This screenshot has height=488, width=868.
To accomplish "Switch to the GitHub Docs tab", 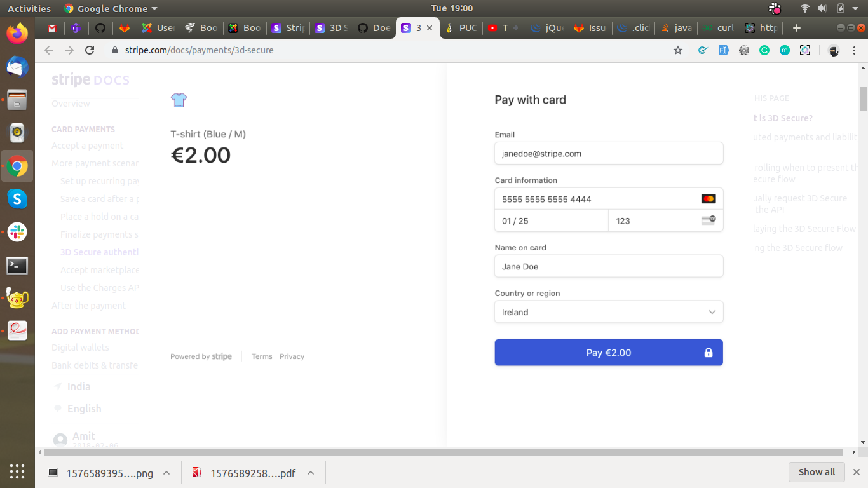I will (x=374, y=28).
